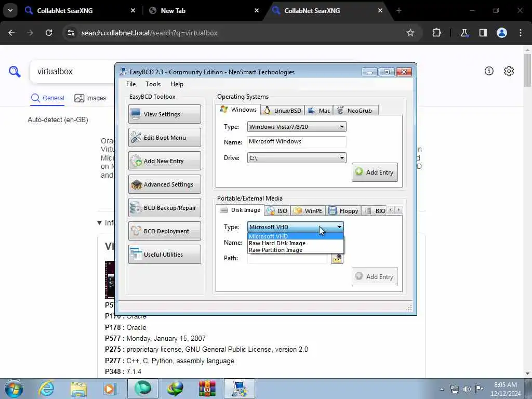The image size is (532, 399).
Task: Open the EasyBCD File menu
Action: (131, 84)
